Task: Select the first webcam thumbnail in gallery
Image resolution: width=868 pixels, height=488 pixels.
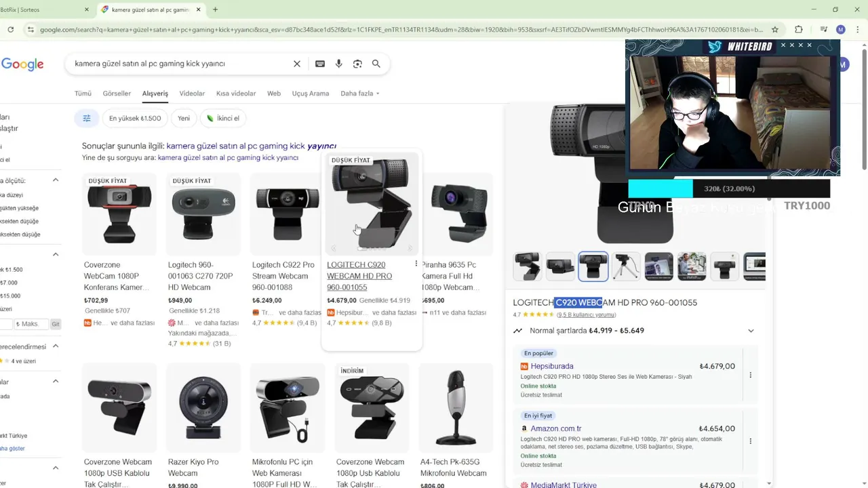Action: [x=527, y=266]
